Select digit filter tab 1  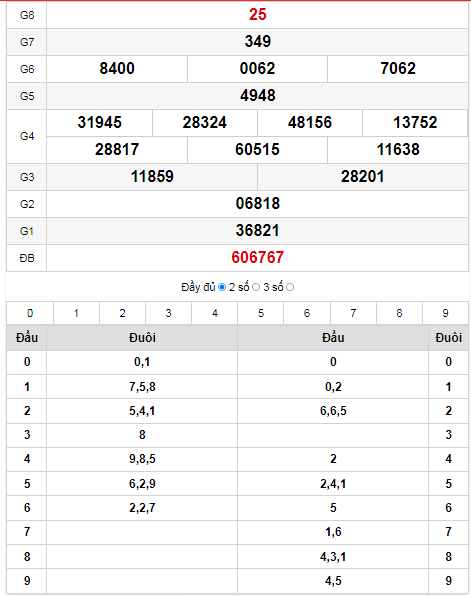point(76,313)
